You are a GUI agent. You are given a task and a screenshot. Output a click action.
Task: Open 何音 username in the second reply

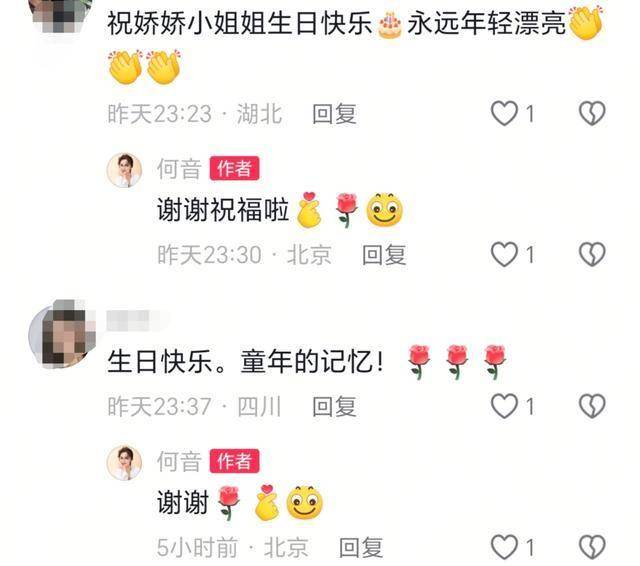pos(180,461)
